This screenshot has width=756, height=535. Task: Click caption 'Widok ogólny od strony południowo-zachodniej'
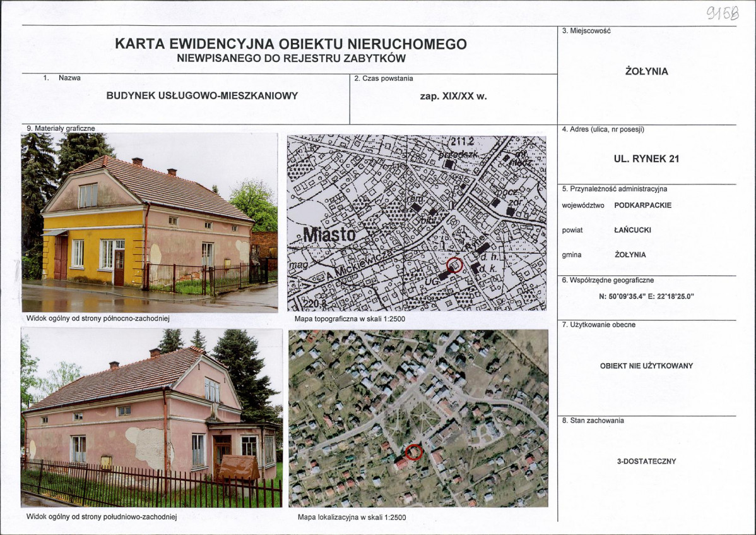click(102, 517)
